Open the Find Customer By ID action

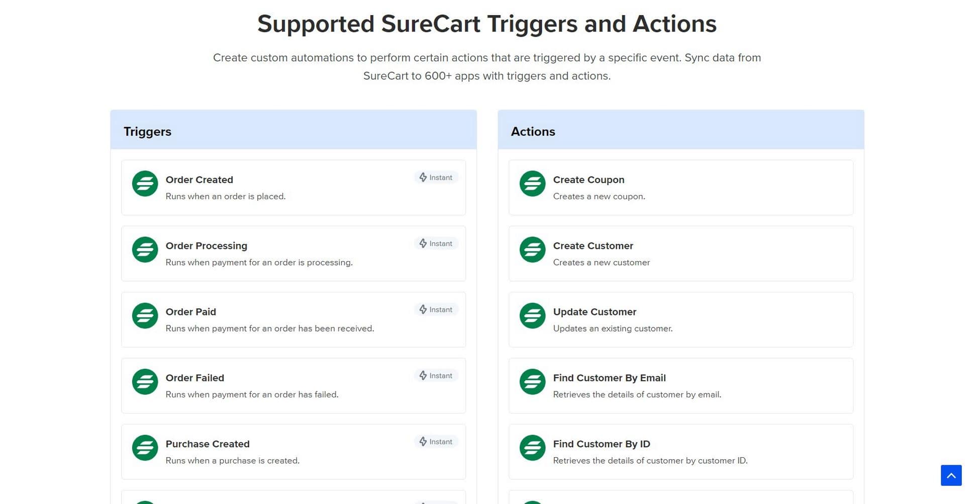(x=680, y=451)
